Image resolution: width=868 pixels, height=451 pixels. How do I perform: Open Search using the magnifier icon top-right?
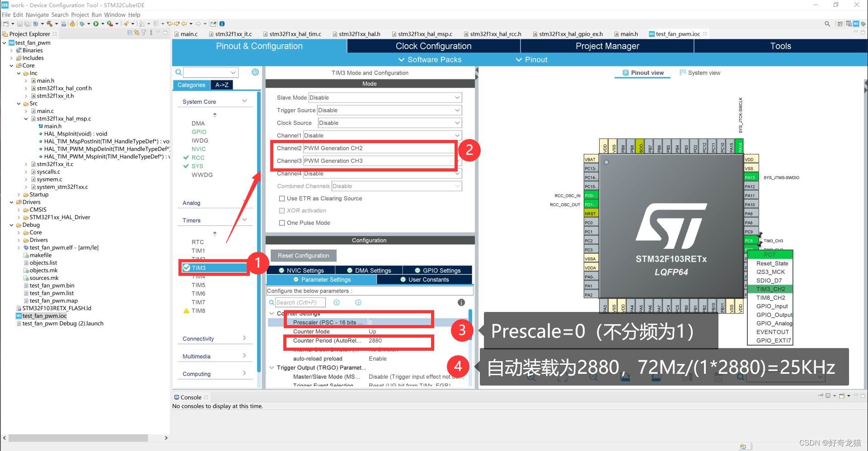(827, 23)
